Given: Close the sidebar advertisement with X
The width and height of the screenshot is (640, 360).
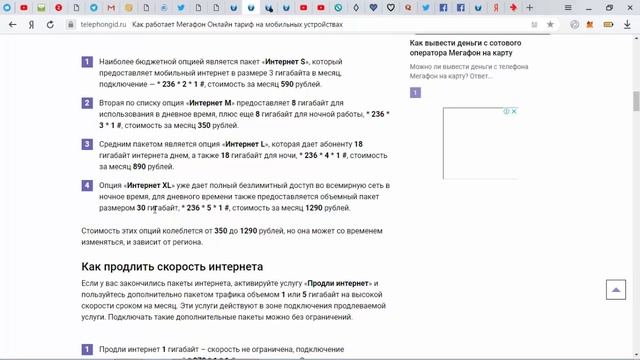Looking at the screenshot, I should [514, 111].
